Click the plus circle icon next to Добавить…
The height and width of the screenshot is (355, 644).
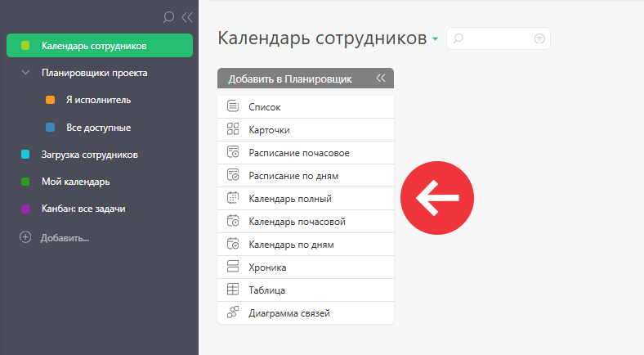click(25, 237)
